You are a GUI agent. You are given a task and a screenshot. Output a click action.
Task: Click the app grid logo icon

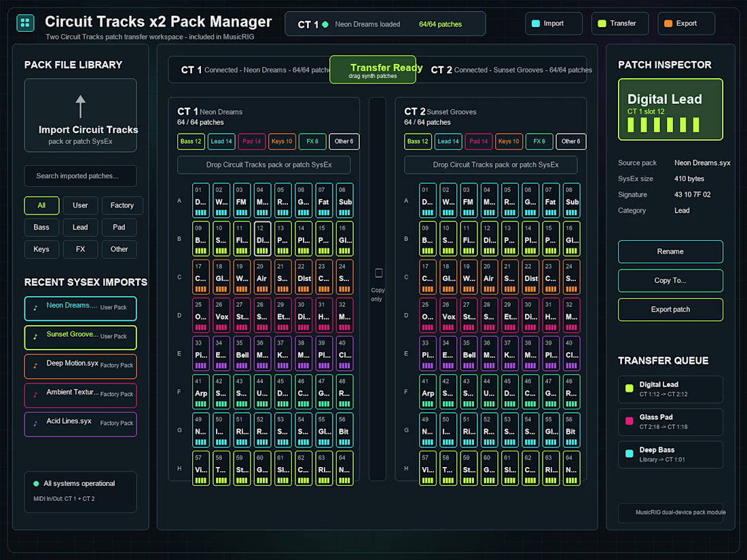pos(25,23)
